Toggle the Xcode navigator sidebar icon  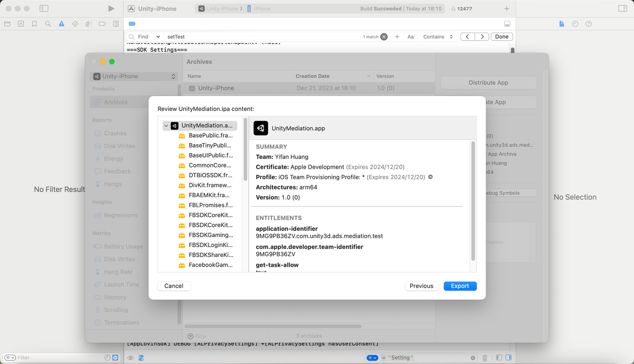[44, 8]
